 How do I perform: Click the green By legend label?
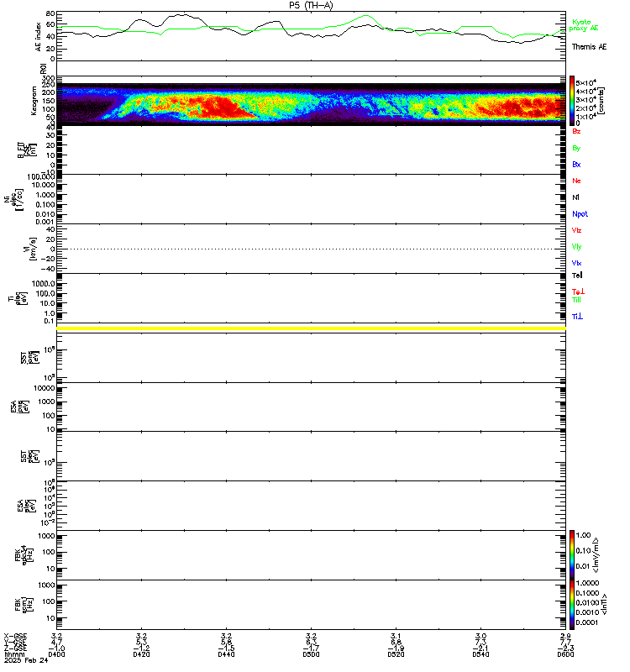576,148
